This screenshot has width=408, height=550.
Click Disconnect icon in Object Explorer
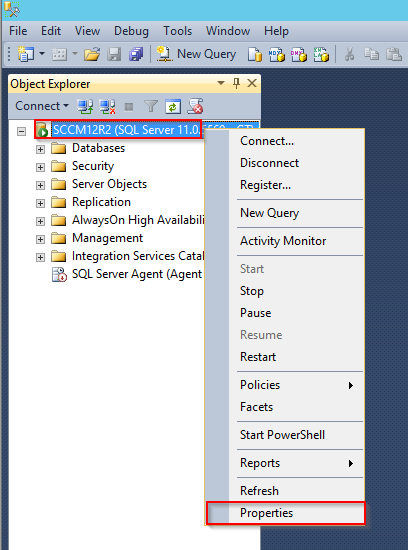coord(107,106)
